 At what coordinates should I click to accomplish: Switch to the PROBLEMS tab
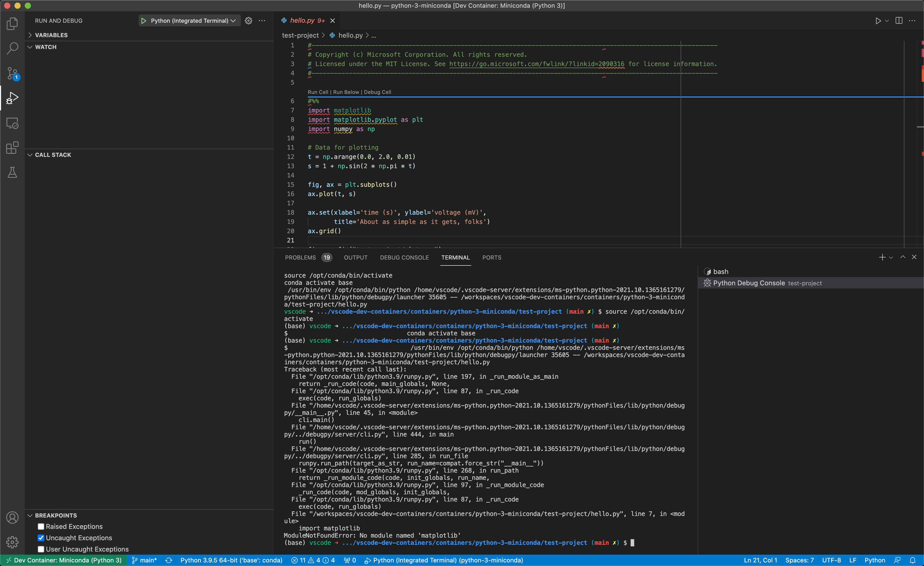300,257
